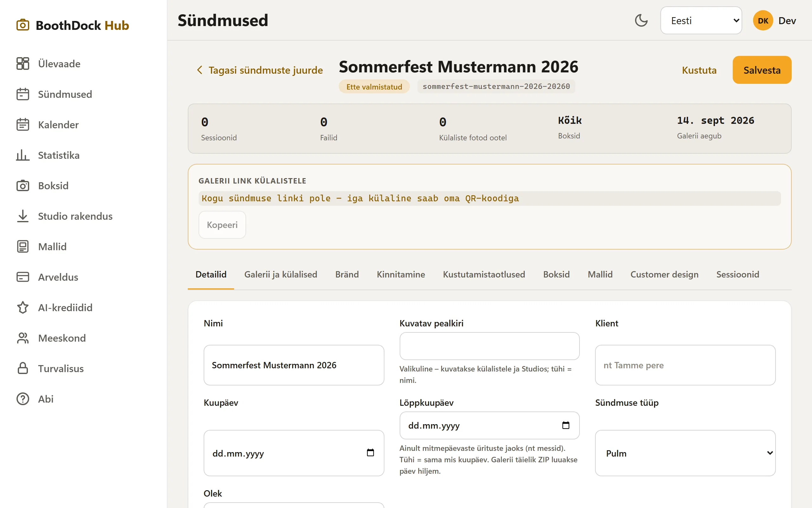Open the Eesti language dropdown

point(701,21)
